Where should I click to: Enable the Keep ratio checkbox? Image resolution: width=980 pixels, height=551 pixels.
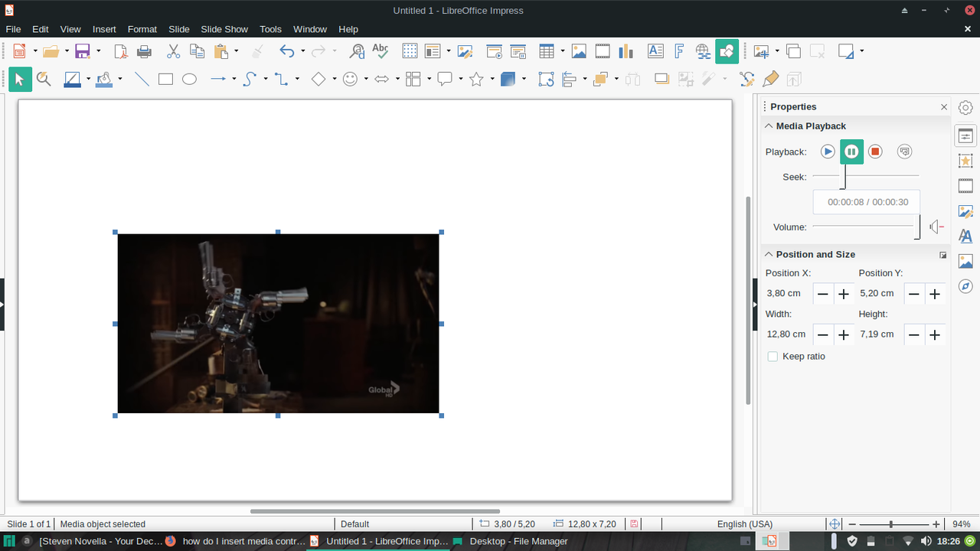(x=773, y=357)
